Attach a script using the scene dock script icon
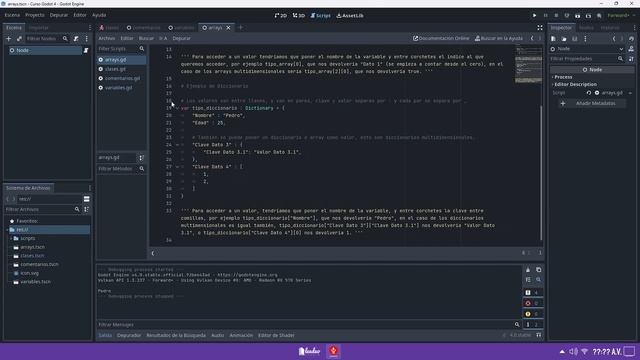Viewport: 640px width, 360px height. pyautogui.click(x=76, y=38)
